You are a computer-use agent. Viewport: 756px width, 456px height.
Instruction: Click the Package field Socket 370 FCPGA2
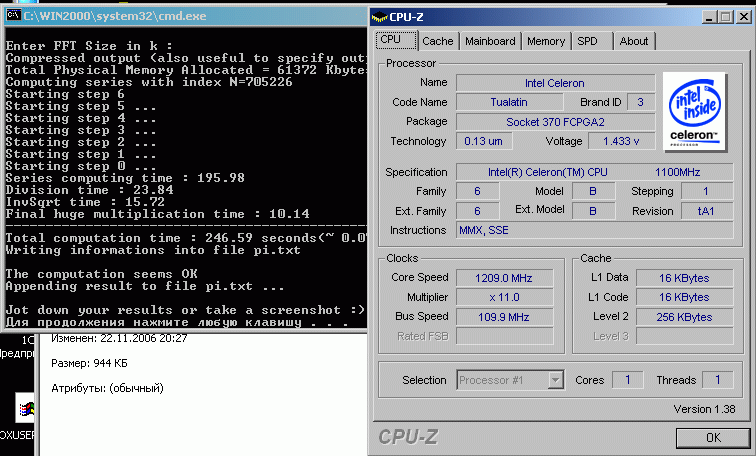(x=555, y=122)
